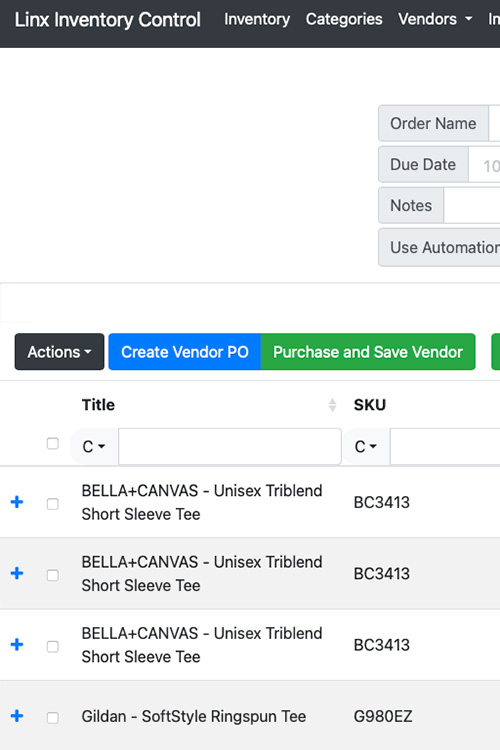Focus the Title filter text field
The image size is (500, 750).
[x=230, y=447]
